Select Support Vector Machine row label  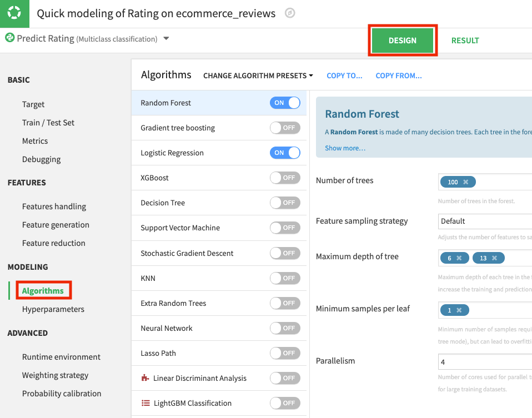tap(180, 228)
